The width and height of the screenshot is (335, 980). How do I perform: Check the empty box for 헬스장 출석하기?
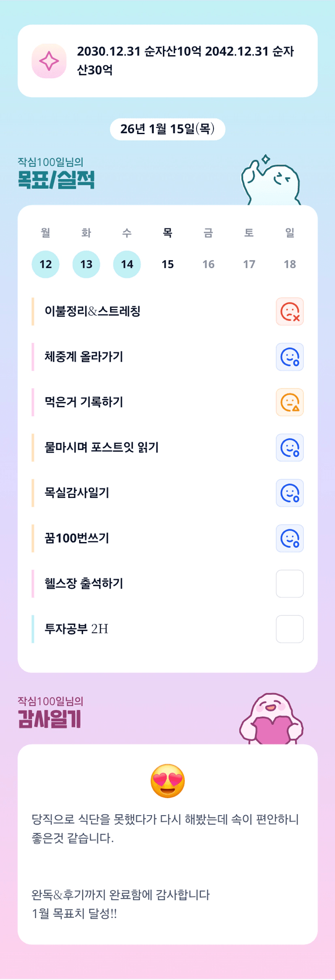290,584
